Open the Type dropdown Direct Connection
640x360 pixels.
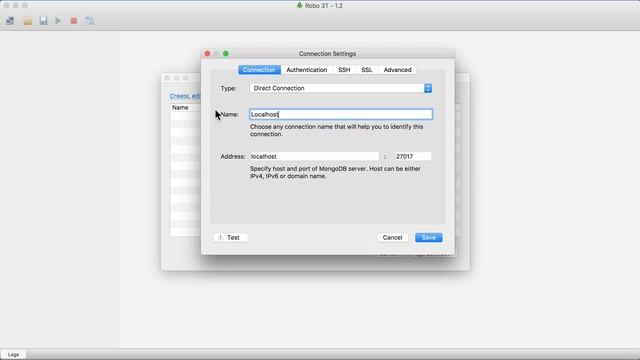point(341,88)
